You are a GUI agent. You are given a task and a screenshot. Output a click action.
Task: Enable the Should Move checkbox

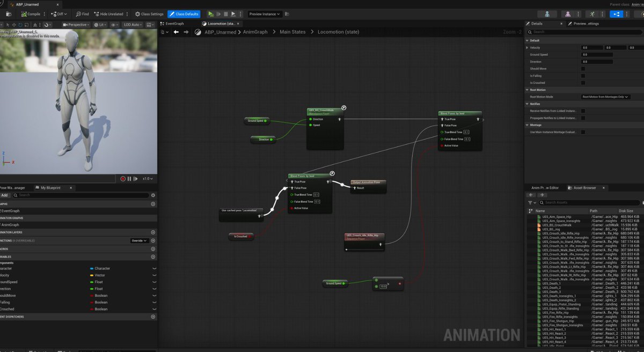pos(583,69)
